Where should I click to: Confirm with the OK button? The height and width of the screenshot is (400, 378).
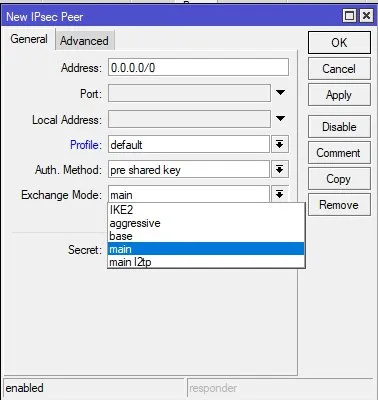click(x=339, y=43)
